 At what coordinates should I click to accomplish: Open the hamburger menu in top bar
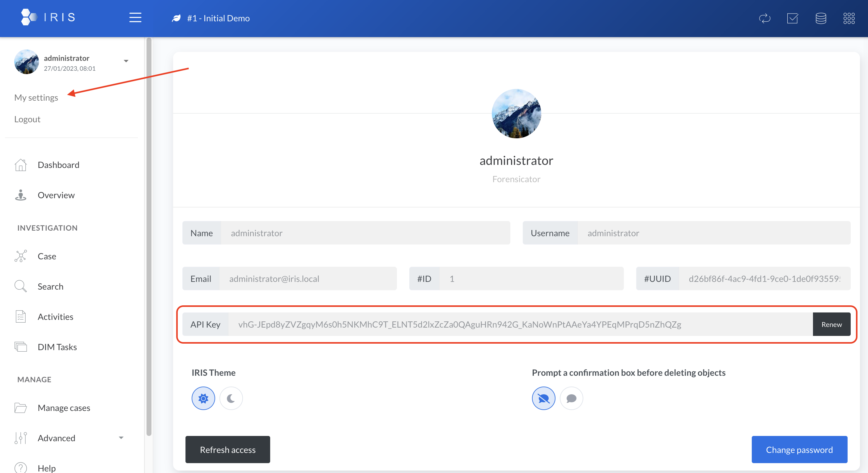[x=135, y=18]
